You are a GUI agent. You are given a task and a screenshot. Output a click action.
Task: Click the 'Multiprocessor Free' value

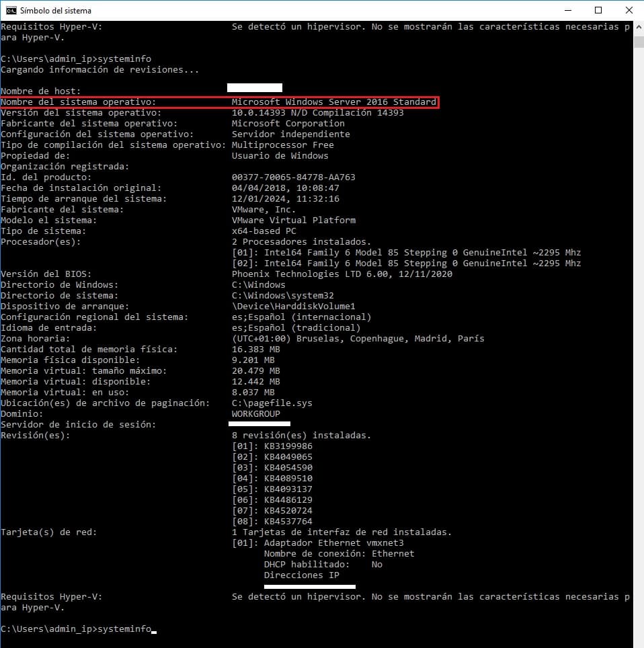coord(283,145)
